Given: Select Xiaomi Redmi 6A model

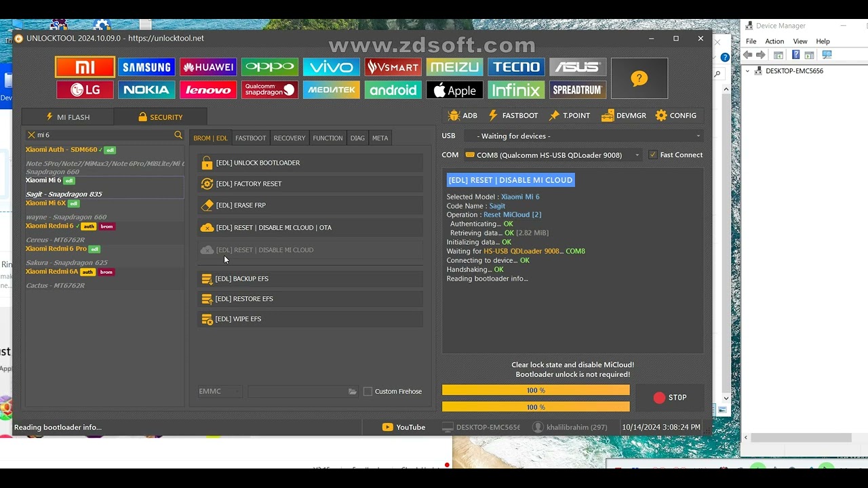Looking at the screenshot, I should point(104,279).
